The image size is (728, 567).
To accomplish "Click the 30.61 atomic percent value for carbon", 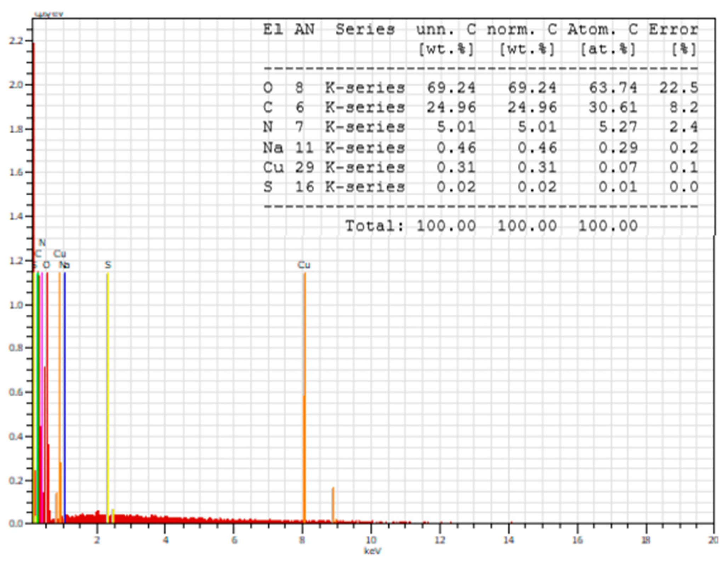I will 613,107.
